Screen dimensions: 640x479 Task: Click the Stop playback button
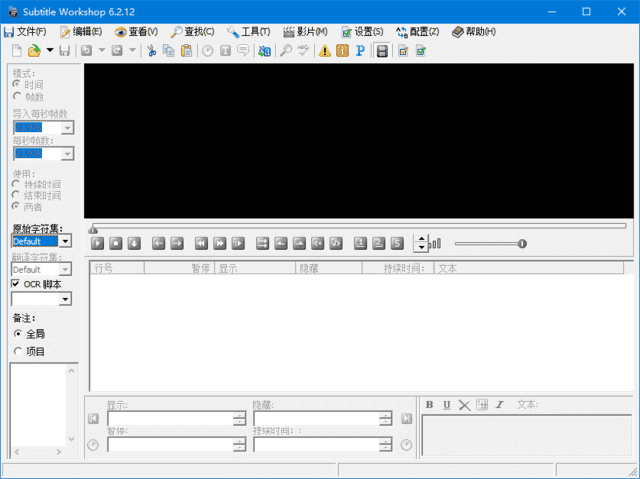pyautogui.click(x=116, y=244)
